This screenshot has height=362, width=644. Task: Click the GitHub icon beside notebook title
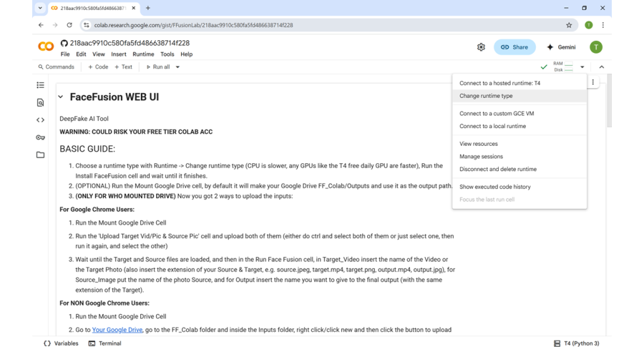point(64,43)
